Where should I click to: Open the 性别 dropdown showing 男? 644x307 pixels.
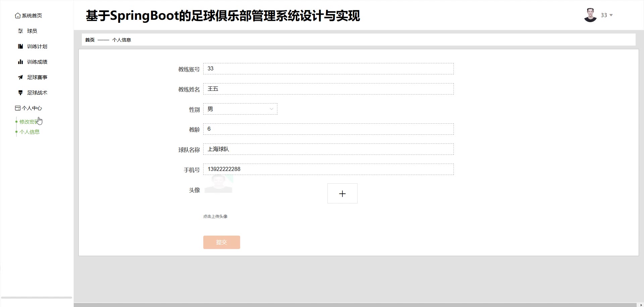tap(240, 109)
